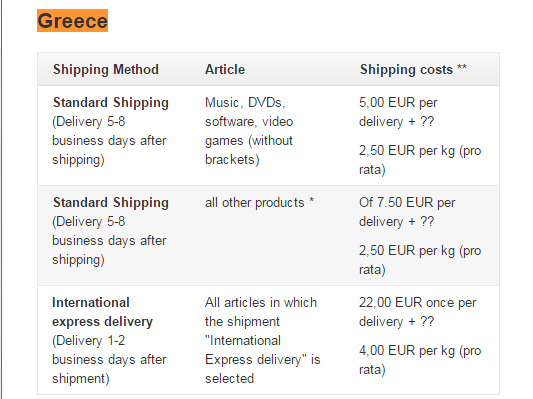The image size is (533, 399).
Task: Click first Standard Shipping row title
Action: [x=111, y=102]
